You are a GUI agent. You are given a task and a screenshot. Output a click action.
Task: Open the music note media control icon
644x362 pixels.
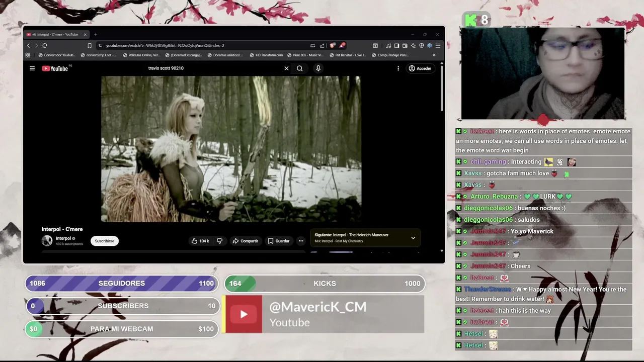388,46
